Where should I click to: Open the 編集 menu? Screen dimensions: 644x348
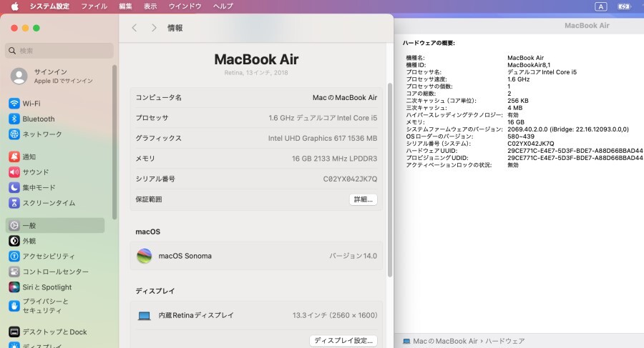pos(126,6)
